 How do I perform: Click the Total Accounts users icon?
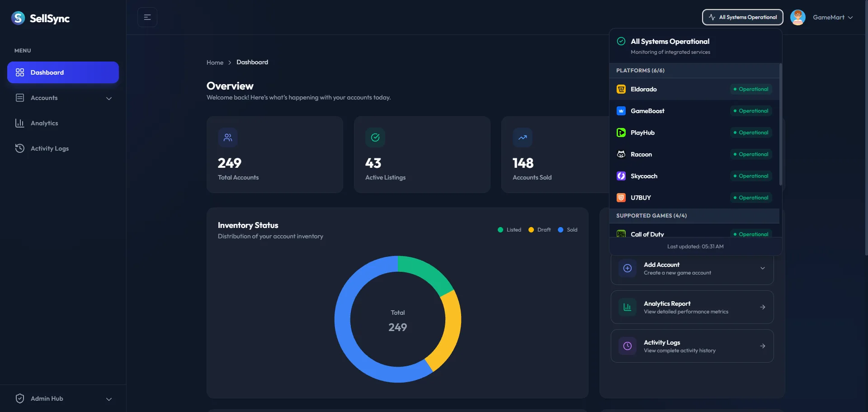(x=228, y=137)
